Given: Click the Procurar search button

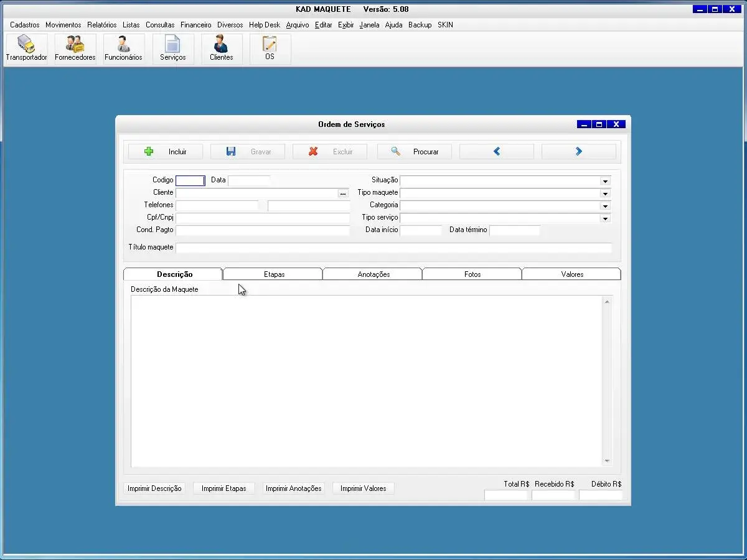Looking at the screenshot, I should [x=415, y=151].
